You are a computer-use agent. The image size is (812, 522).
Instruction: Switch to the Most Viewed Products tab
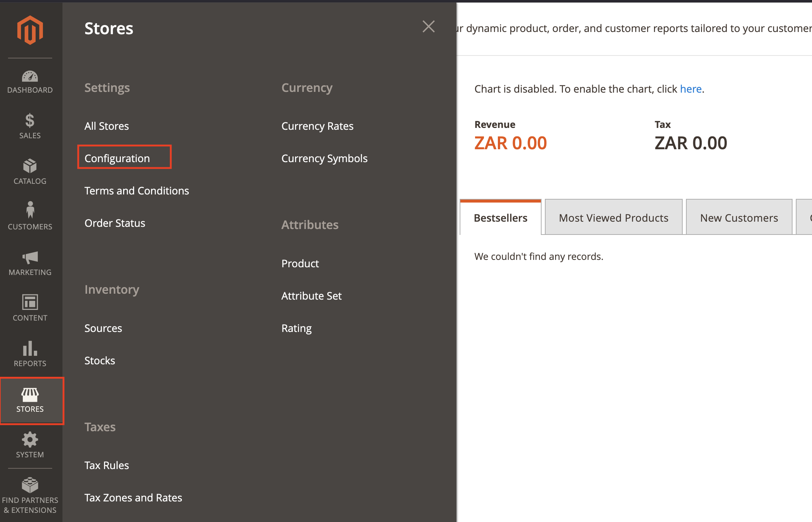click(613, 218)
